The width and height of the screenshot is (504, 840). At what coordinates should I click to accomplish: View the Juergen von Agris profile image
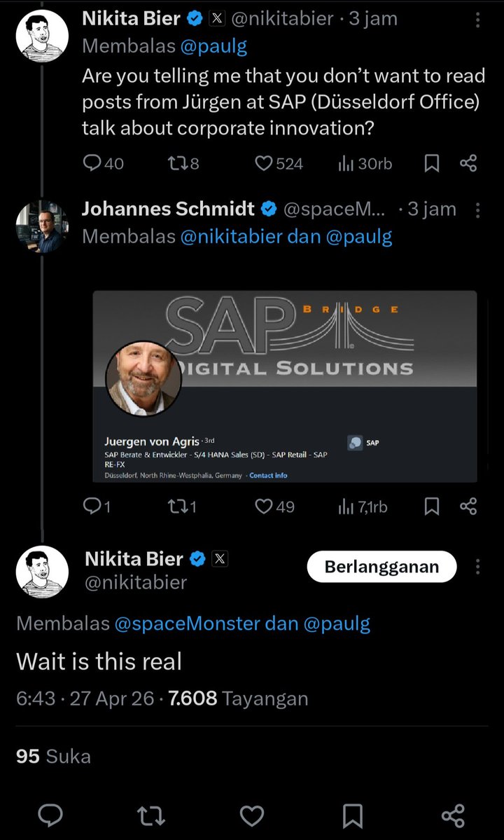click(143, 378)
